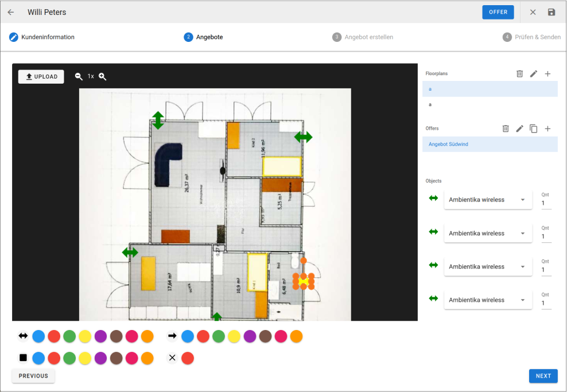Delete the selected floorplan via trash icon
This screenshot has height=392, width=567.
point(519,74)
